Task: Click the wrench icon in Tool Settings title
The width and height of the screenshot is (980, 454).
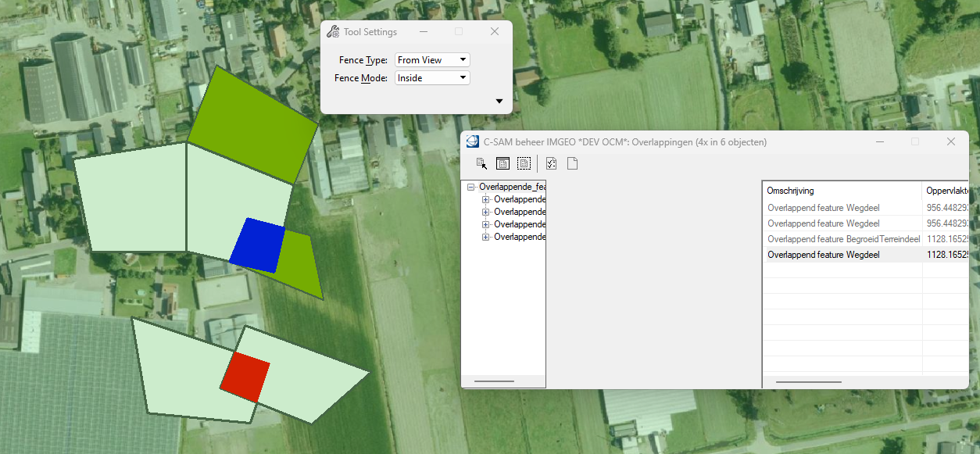Action: coord(332,32)
